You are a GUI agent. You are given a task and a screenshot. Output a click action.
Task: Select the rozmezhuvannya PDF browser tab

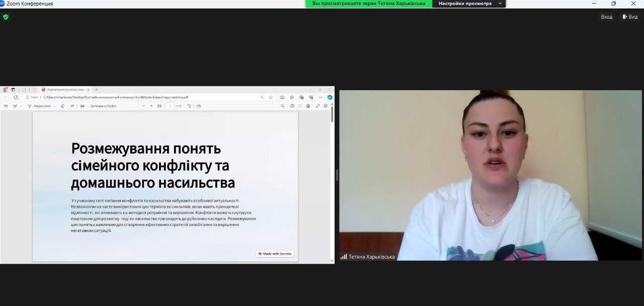click(65, 90)
